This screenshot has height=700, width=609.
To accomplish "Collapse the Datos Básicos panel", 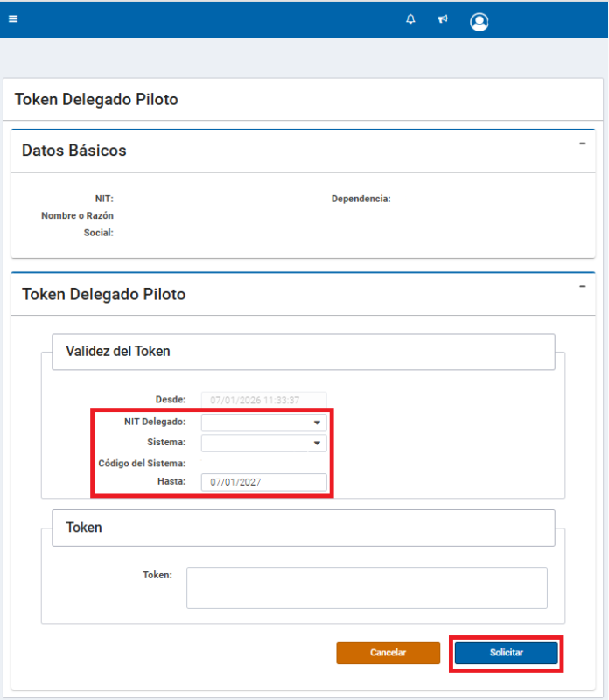I will click(582, 143).
